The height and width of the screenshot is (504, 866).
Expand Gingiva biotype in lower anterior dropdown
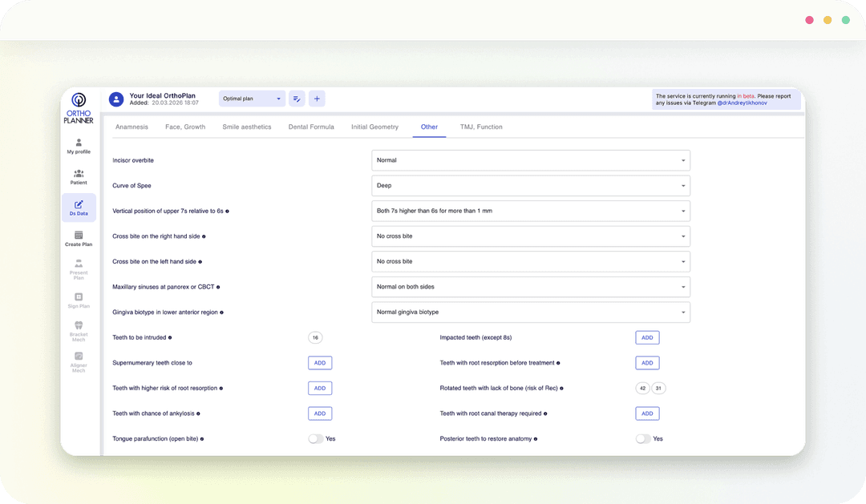(530, 312)
